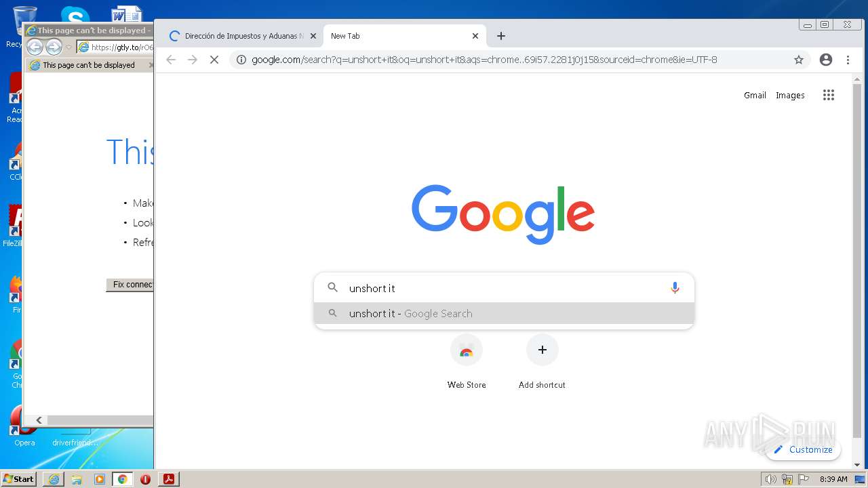Open Internet Explorer from the taskbar

(x=54, y=479)
